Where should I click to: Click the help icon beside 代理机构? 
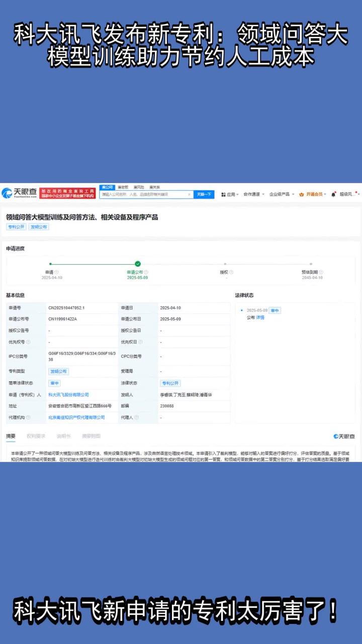tap(28, 417)
